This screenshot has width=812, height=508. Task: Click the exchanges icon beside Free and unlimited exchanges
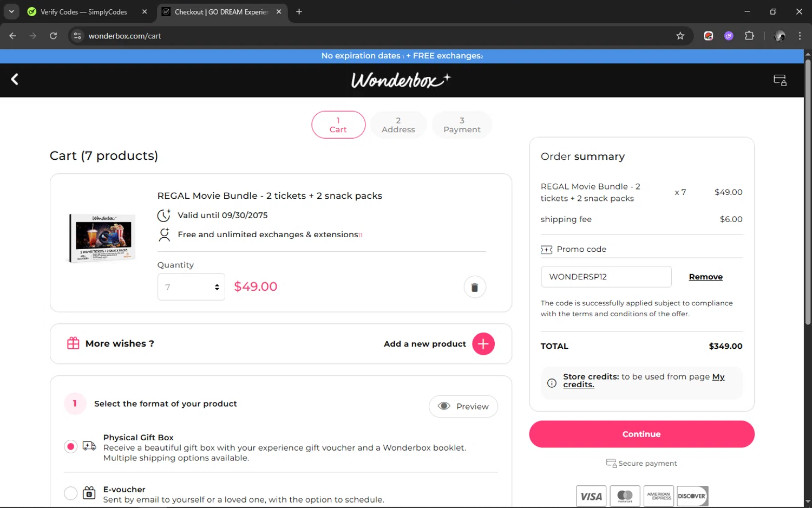164,235
